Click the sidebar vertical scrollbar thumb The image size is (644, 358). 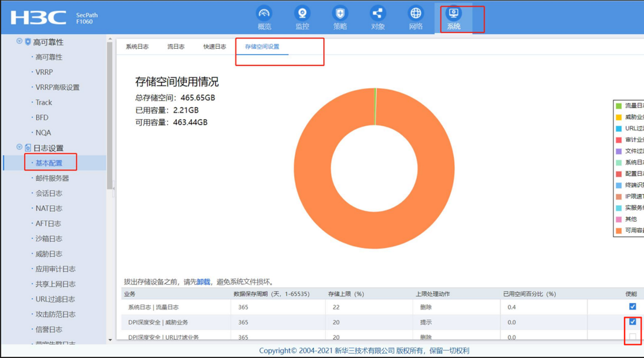click(x=110, y=115)
